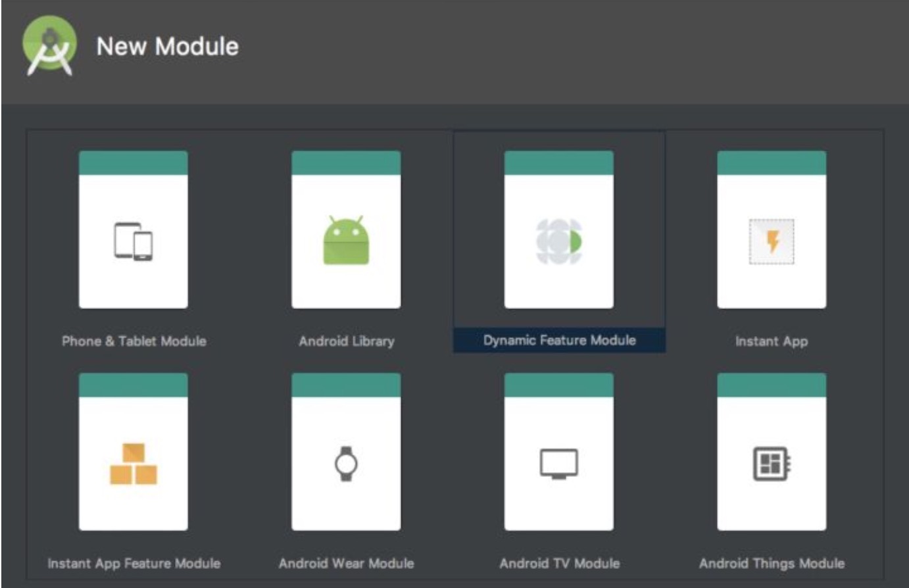Screen dimensions: 909x588
Task: Click the "Android Wear Module" label
Action: coord(347,563)
